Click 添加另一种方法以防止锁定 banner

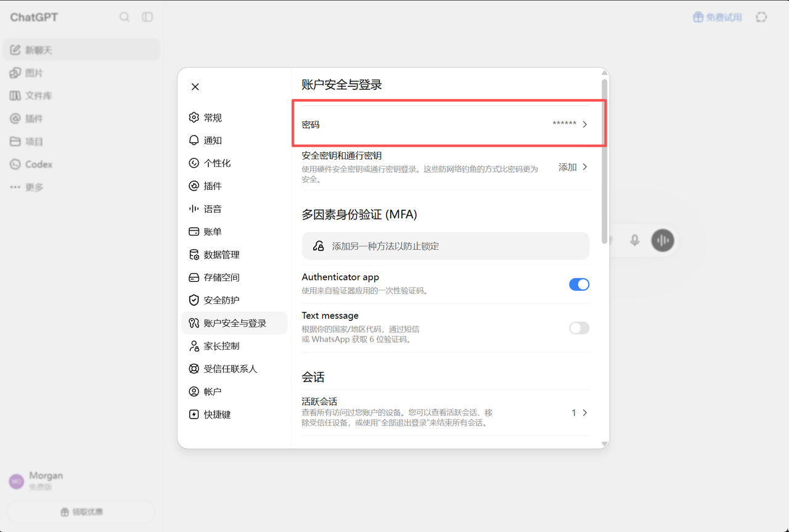coord(446,246)
